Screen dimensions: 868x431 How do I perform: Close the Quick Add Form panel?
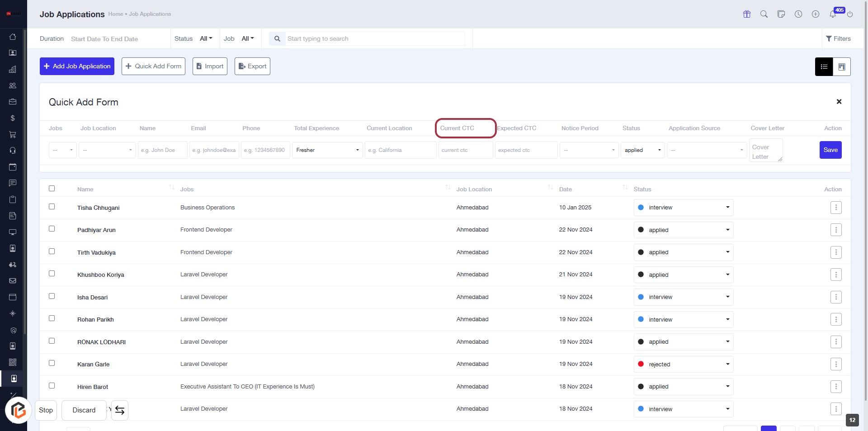pos(839,102)
